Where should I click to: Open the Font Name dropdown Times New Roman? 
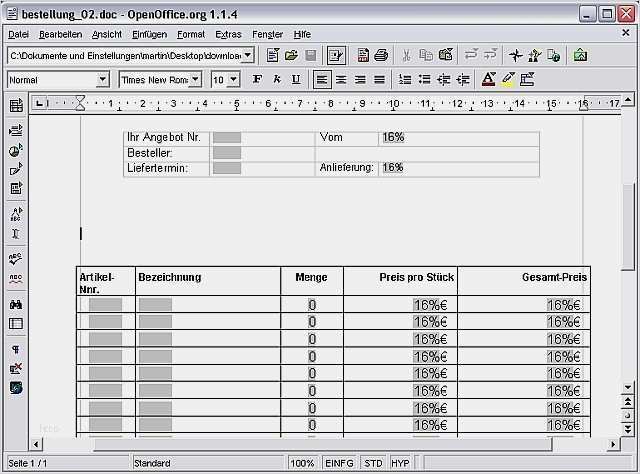click(x=196, y=80)
